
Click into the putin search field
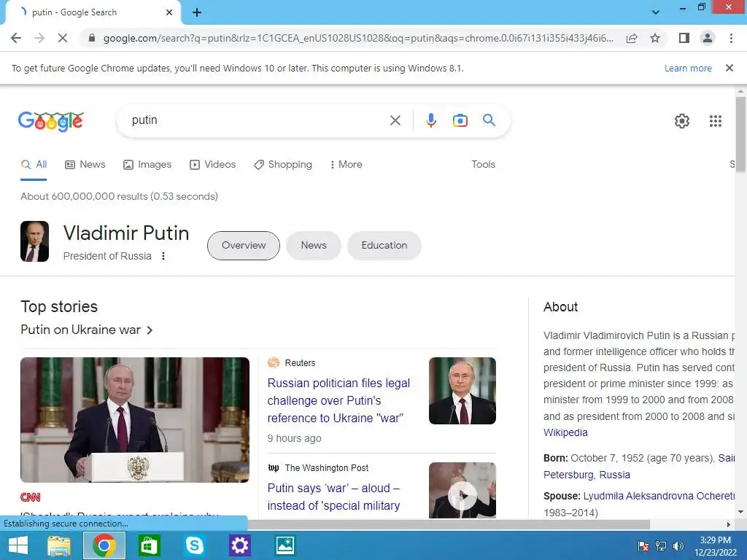click(258, 120)
